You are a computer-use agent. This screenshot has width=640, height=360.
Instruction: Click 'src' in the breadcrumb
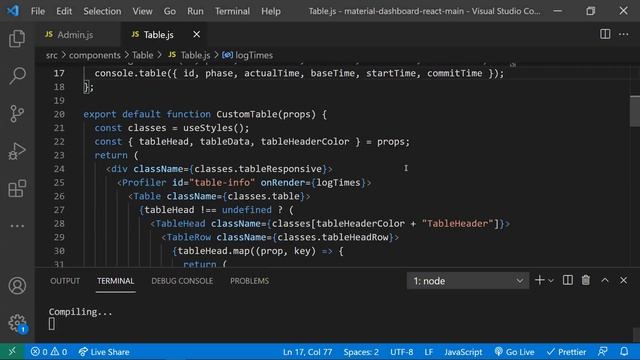coord(51,55)
